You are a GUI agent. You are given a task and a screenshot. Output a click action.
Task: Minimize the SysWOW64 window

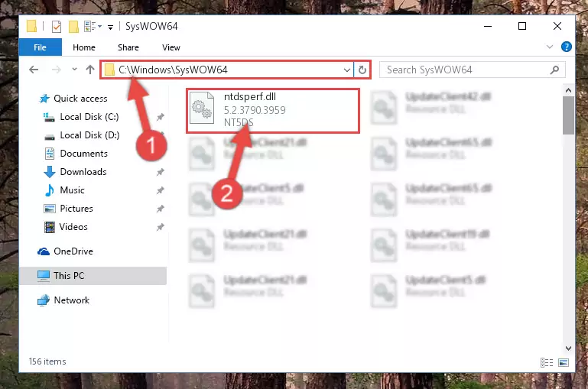click(x=488, y=26)
